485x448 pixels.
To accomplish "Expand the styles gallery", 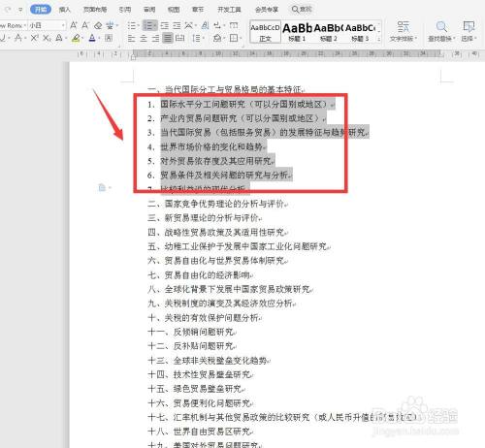I will [x=379, y=39].
